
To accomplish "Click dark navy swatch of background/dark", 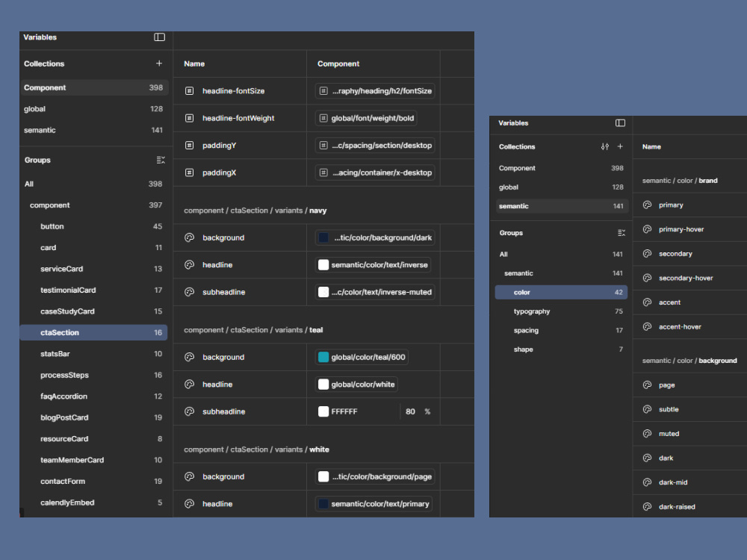I will tap(323, 237).
